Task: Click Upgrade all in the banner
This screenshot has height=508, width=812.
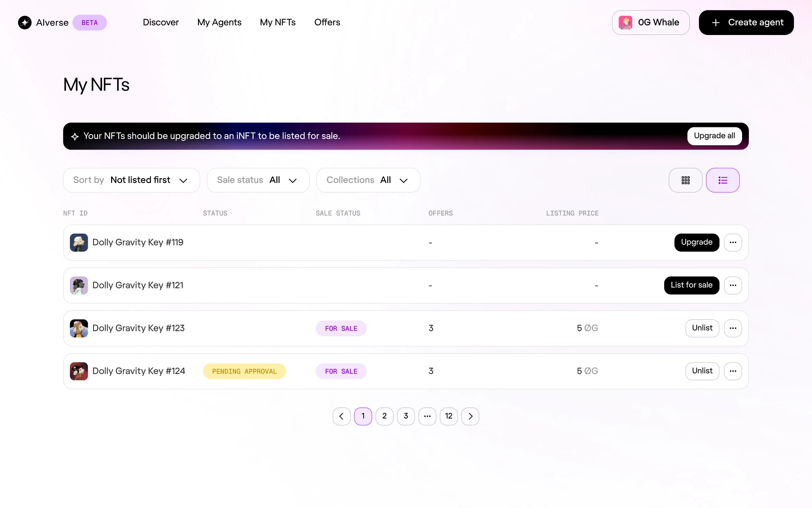Action: [714, 136]
